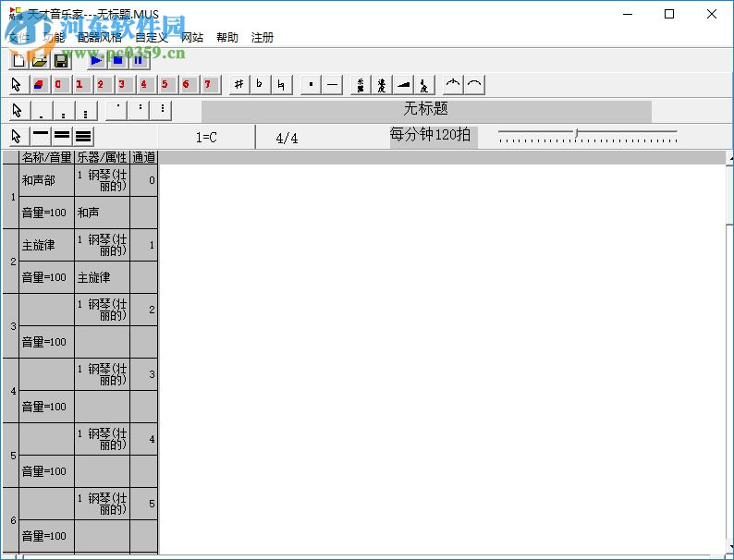Change the key signature 1=C

[x=206, y=138]
